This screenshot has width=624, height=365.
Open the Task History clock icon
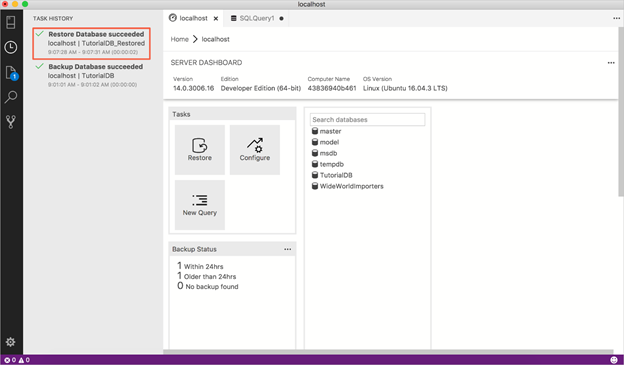click(x=11, y=47)
